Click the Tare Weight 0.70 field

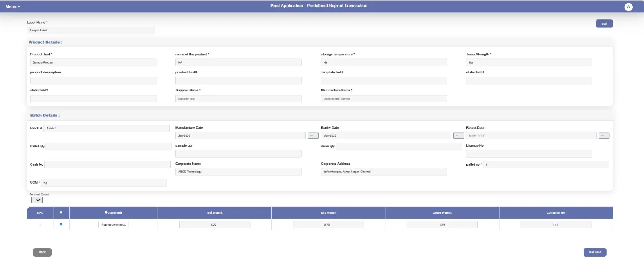click(x=328, y=224)
